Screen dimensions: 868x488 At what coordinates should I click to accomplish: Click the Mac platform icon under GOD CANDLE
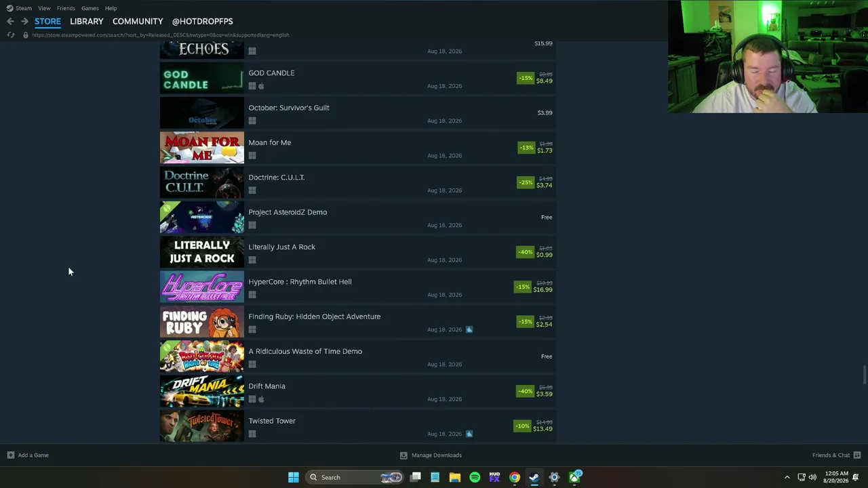[x=261, y=86]
